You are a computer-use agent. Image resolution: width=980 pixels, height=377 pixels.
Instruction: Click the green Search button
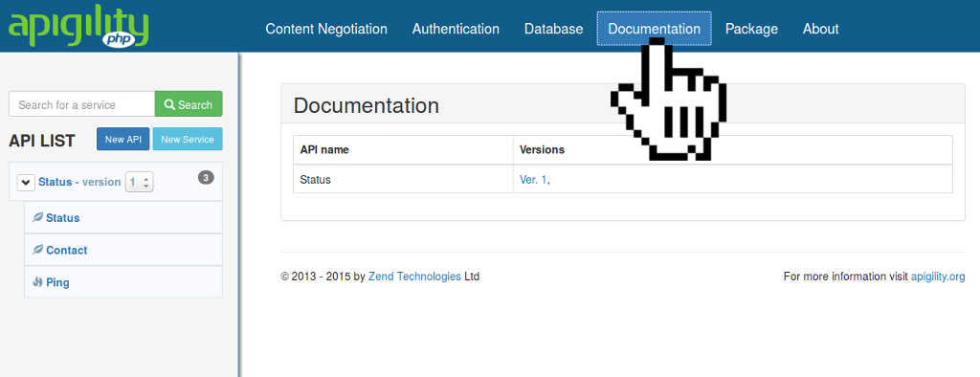point(189,104)
